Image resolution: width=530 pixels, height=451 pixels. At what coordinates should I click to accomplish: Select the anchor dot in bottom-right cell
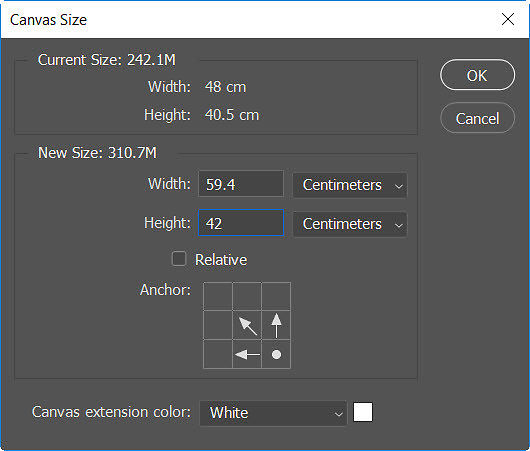pos(276,354)
